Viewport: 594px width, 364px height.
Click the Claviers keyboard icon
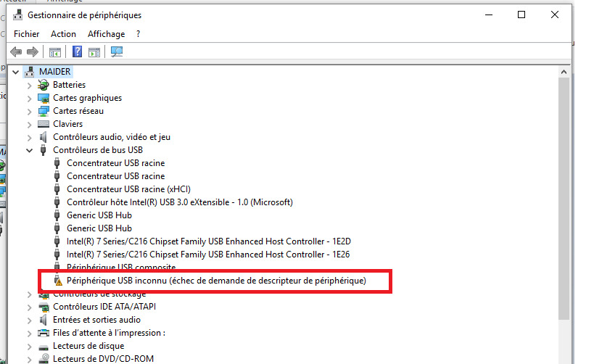pyautogui.click(x=44, y=124)
